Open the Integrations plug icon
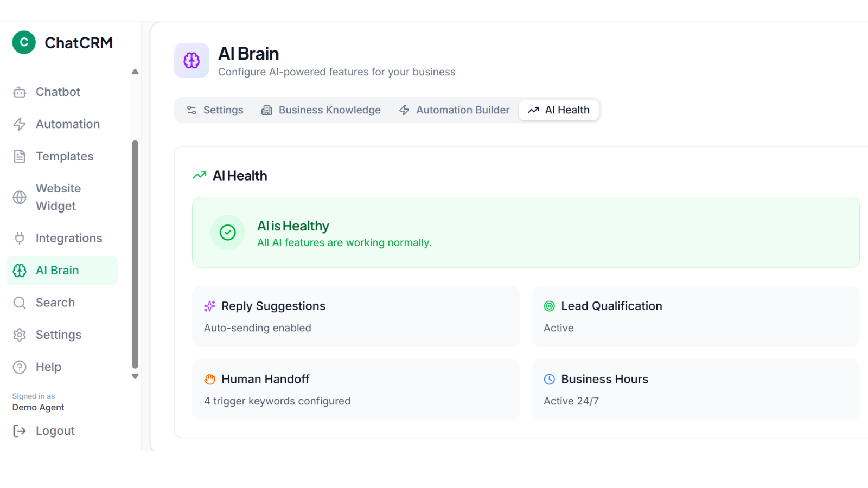 coord(20,237)
